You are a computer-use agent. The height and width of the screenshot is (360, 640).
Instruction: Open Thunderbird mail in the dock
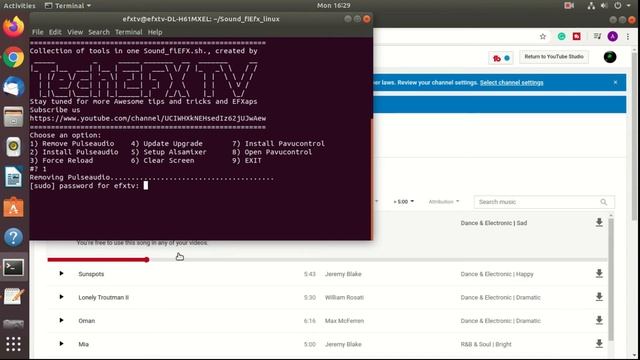(13, 87)
